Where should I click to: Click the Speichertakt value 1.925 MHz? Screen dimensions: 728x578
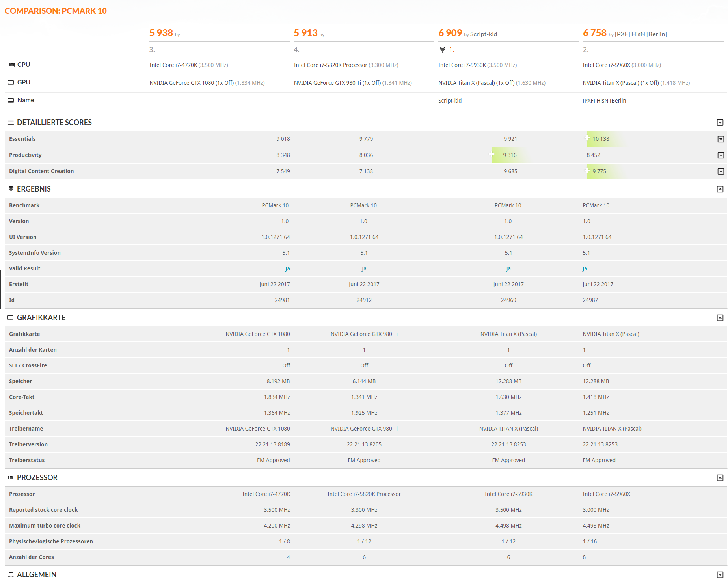[364, 413]
